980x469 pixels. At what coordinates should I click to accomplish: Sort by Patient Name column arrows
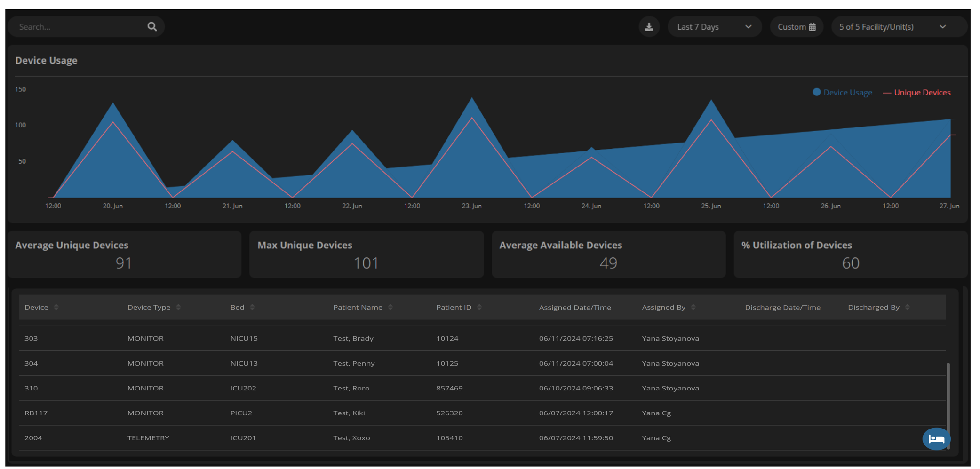point(390,307)
